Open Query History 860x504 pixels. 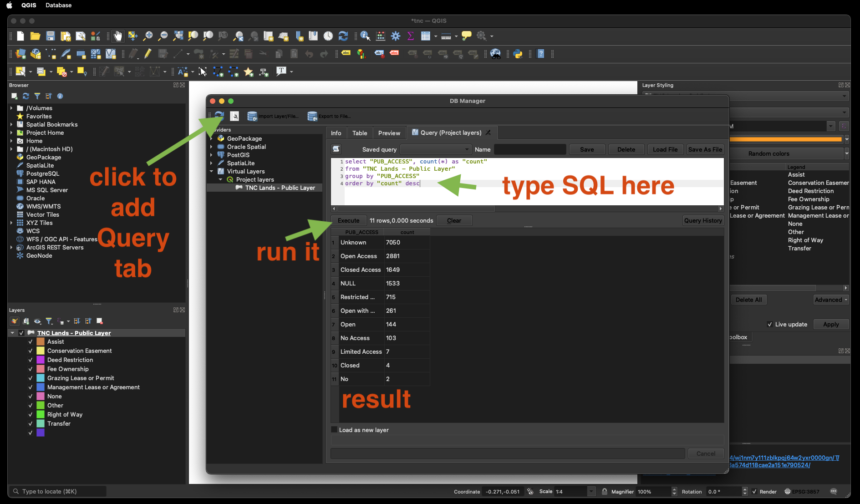(703, 220)
